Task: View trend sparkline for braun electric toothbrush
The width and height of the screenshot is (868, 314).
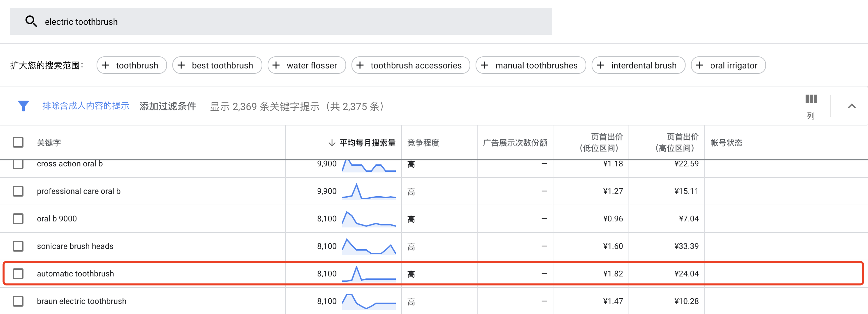Action: tap(369, 302)
